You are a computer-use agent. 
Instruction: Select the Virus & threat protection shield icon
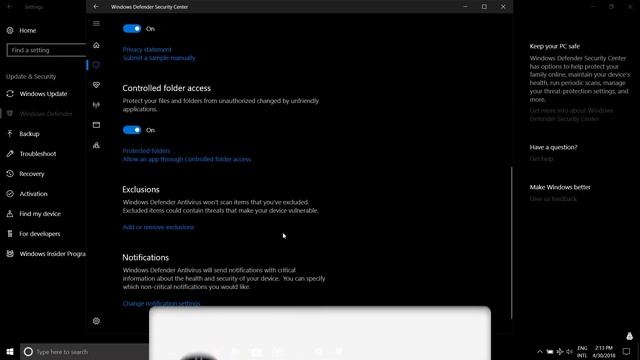(96, 65)
